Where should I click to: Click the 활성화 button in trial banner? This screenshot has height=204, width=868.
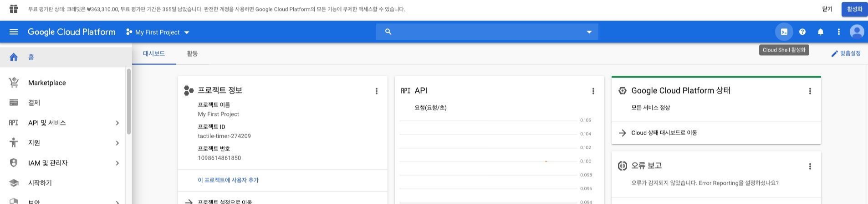click(854, 9)
